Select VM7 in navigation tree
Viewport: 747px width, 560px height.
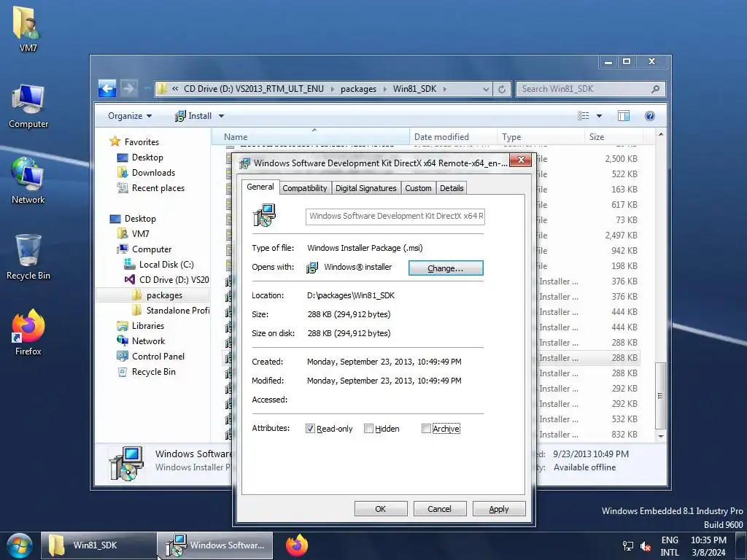pyautogui.click(x=140, y=234)
